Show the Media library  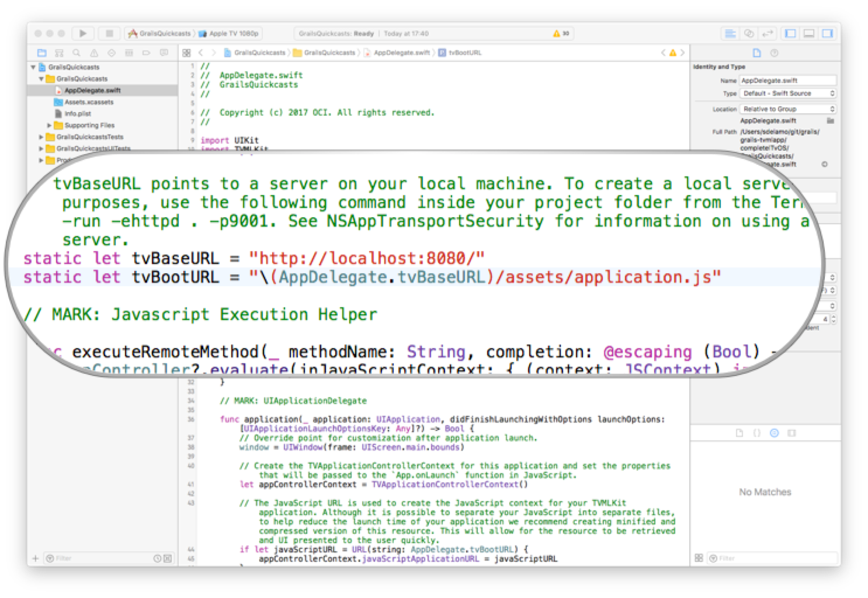pyautogui.click(x=792, y=433)
